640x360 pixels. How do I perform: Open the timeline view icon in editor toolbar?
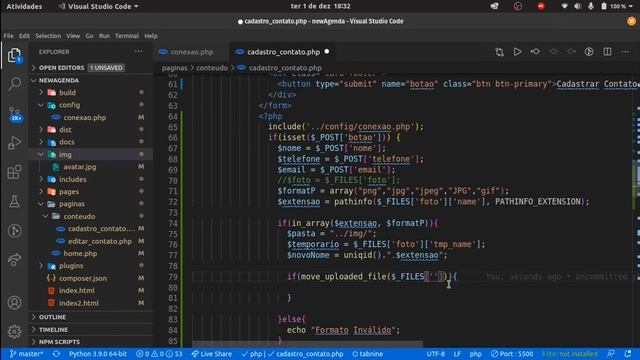[x=589, y=52]
